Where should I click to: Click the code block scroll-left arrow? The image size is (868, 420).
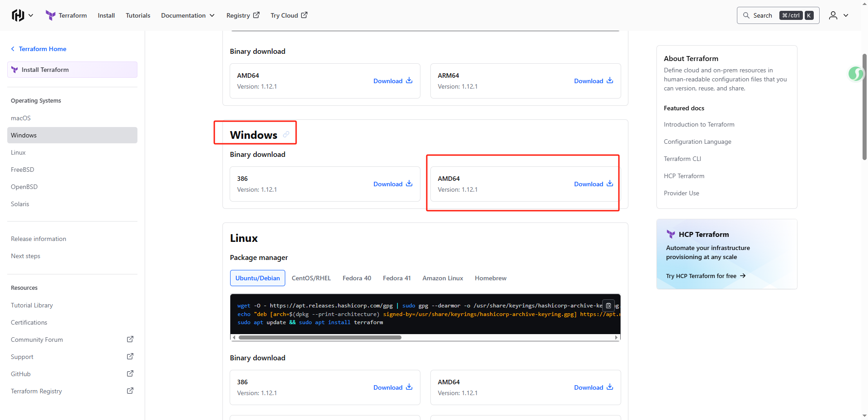[x=234, y=337]
